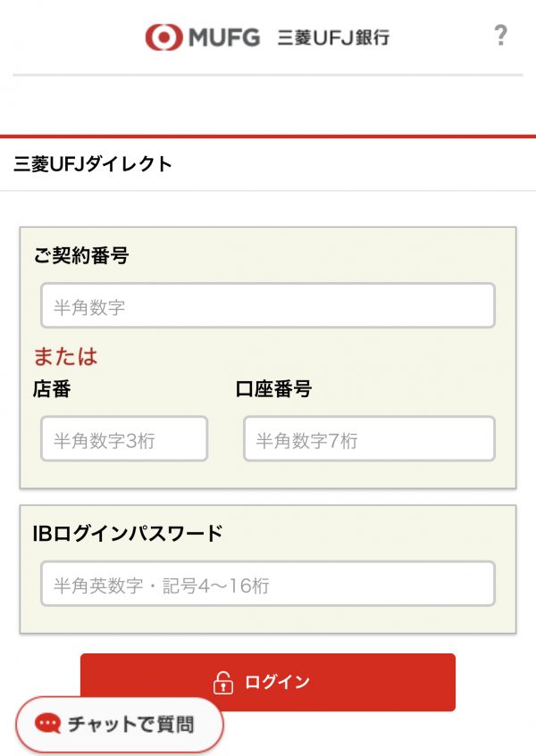Click the red MUFG circle logo
Image resolution: width=536 pixels, height=756 pixels.
[x=164, y=37]
